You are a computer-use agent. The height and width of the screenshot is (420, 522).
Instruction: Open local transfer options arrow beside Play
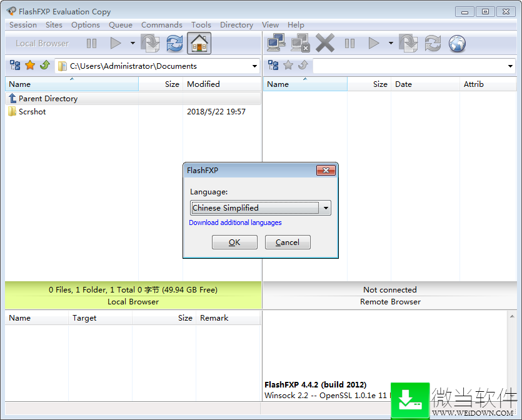[133, 43]
